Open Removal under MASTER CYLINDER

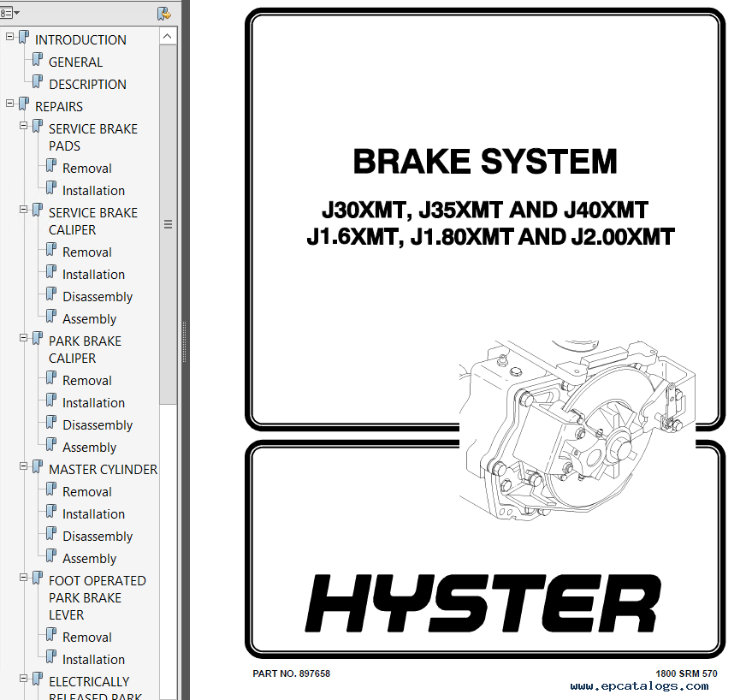click(x=86, y=492)
